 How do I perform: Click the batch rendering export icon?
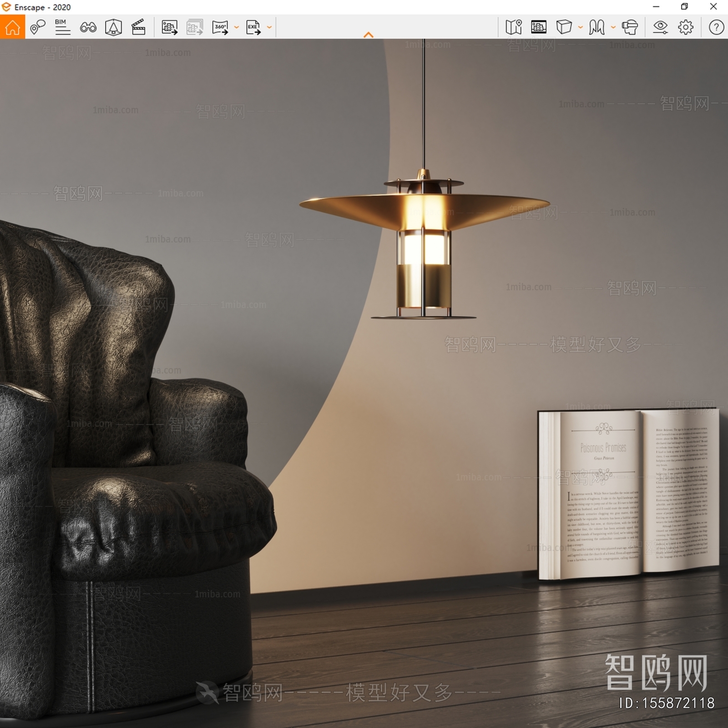pyautogui.click(x=195, y=27)
